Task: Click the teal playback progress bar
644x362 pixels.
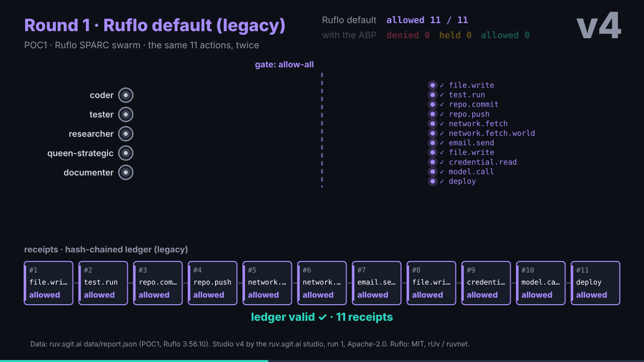Action: (134, 360)
